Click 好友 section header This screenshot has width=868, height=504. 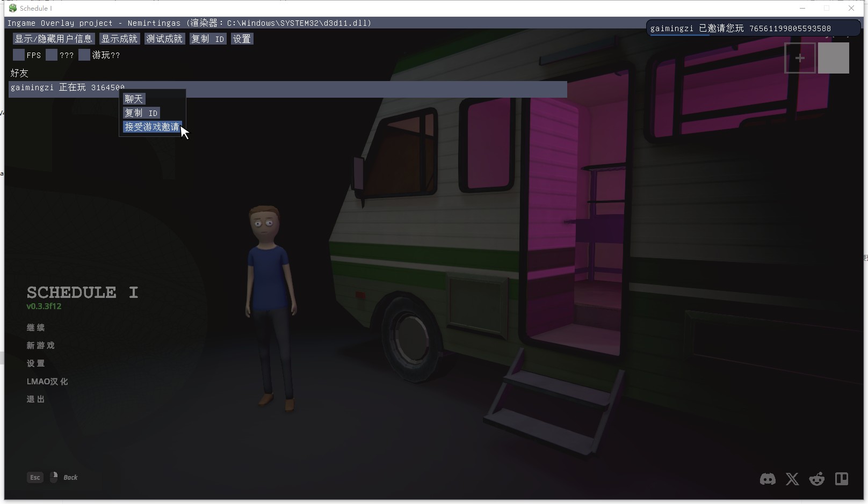19,72
